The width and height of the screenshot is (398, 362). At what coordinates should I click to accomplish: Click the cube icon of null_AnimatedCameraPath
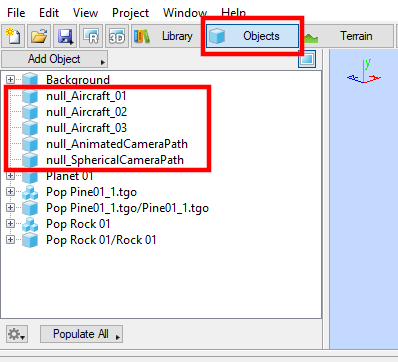click(x=30, y=144)
